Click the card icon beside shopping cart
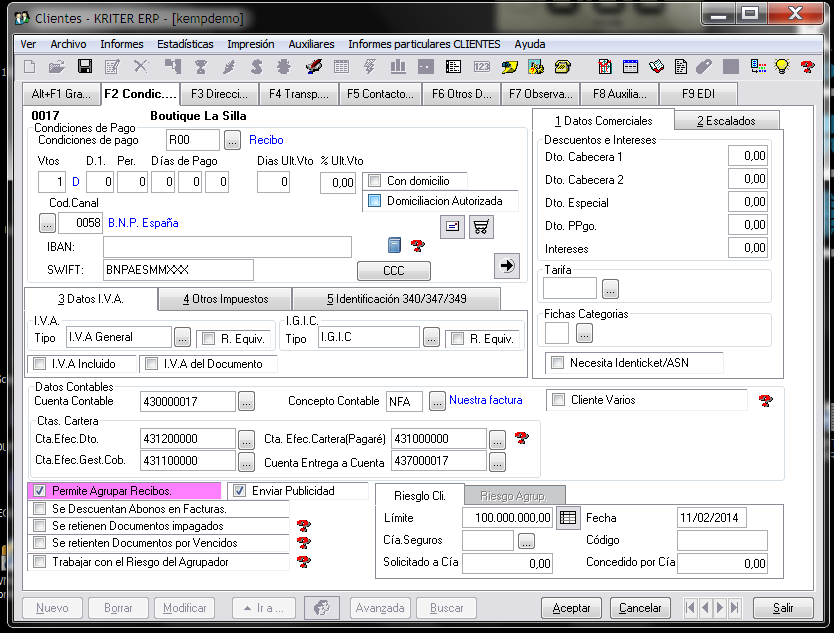 pyautogui.click(x=452, y=227)
